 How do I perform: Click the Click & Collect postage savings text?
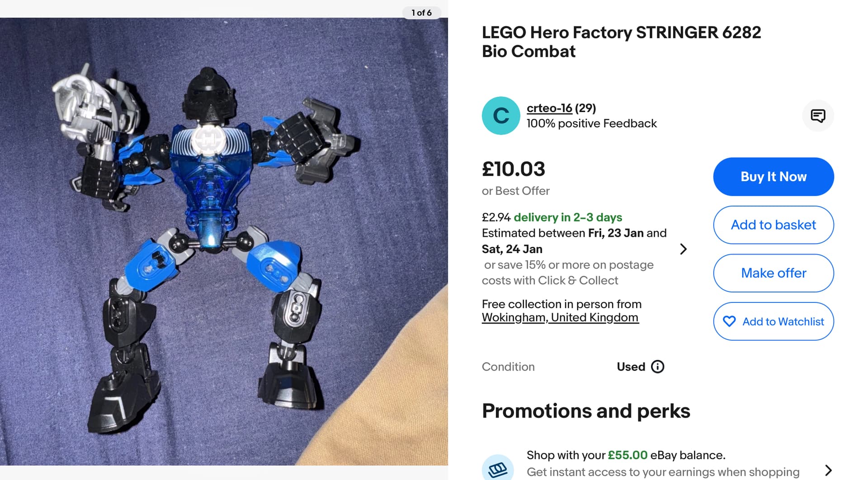568,273
